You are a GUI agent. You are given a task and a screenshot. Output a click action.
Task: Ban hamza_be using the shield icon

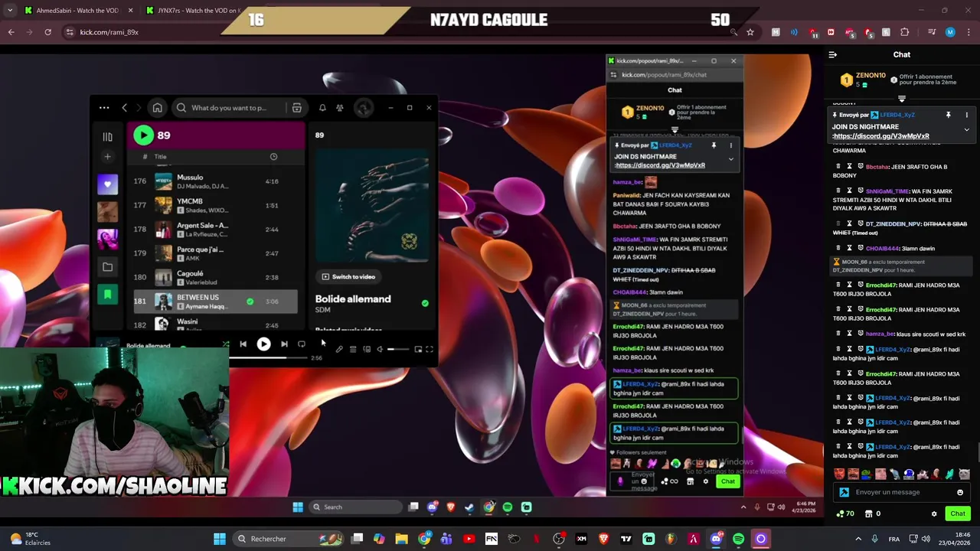click(x=861, y=334)
